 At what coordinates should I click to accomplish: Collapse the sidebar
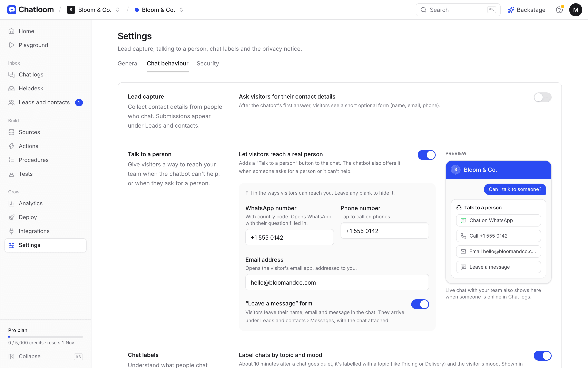[x=46, y=356]
